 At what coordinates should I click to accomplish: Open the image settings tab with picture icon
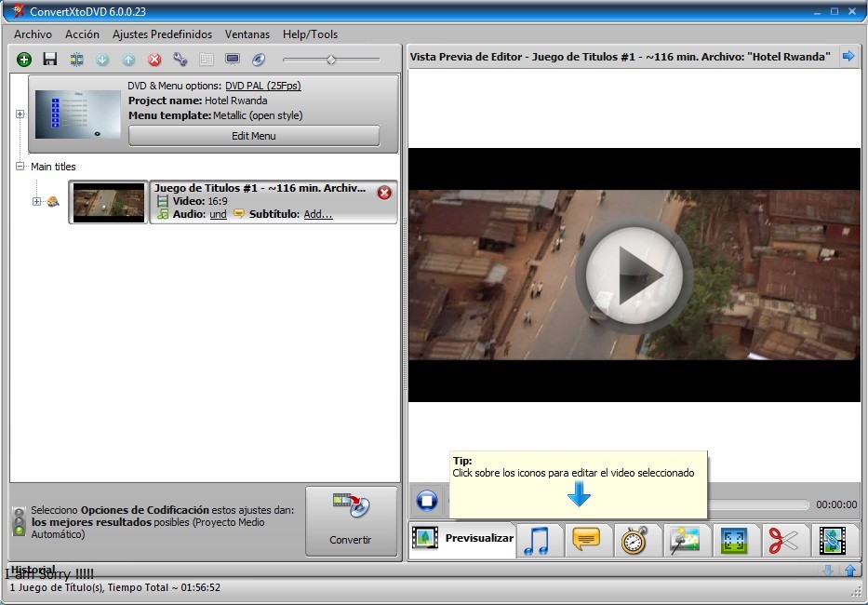coord(685,541)
